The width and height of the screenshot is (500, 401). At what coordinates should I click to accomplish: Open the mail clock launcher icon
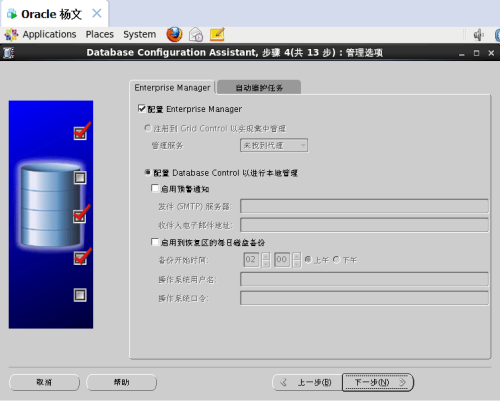pos(196,34)
